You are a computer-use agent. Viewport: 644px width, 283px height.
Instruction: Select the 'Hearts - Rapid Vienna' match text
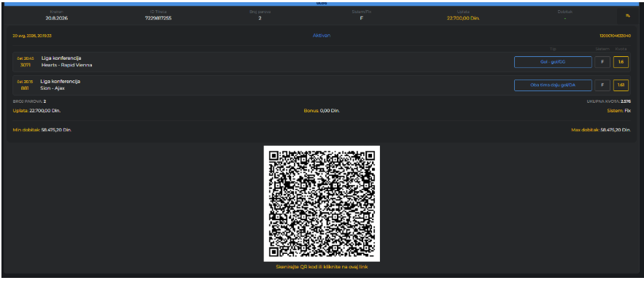pos(67,65)
